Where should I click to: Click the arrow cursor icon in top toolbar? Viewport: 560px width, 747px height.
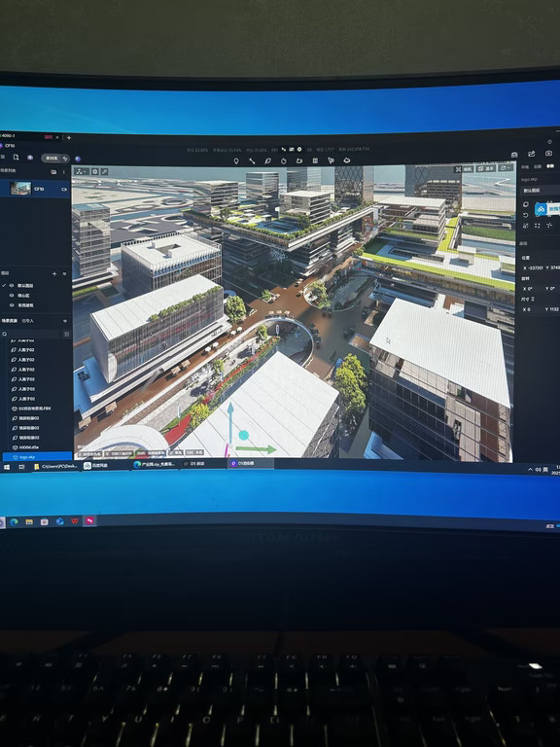(x=331, y=161)
